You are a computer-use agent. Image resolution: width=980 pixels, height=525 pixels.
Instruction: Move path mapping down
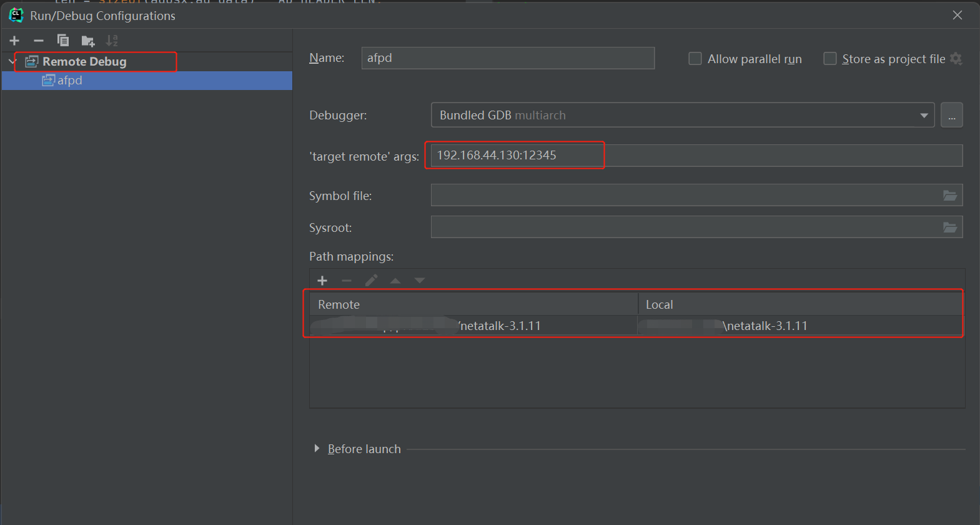[x=420, y=281]
